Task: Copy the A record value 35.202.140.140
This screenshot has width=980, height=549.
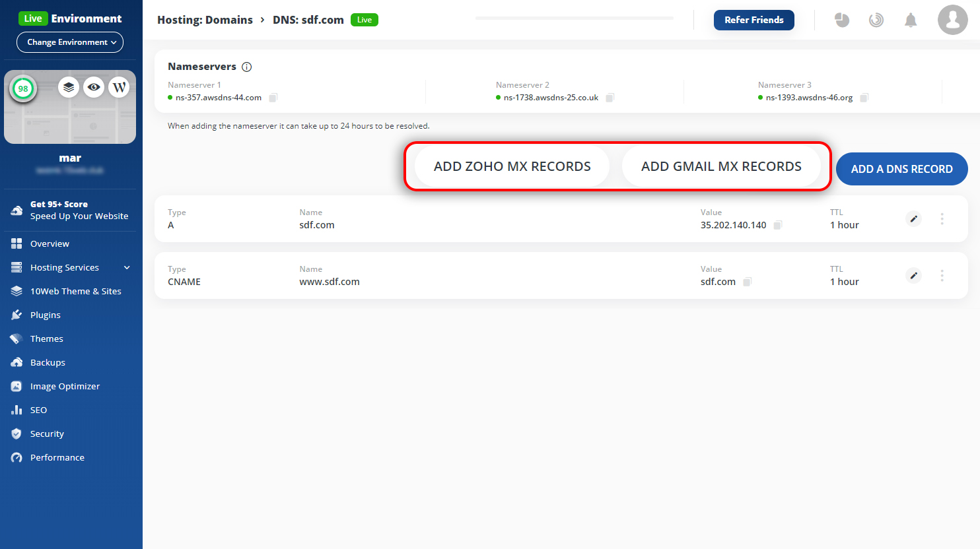Action: pos(778,225)
